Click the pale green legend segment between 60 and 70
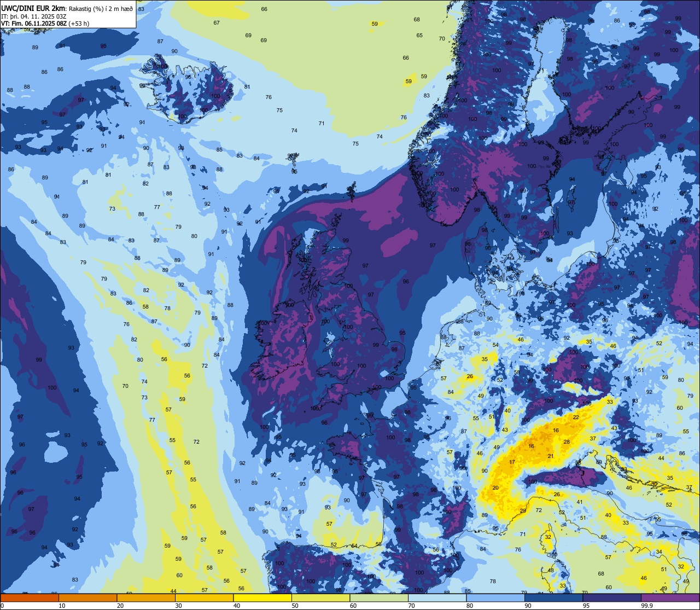Screen dimensions: 700x610 click(379, 597)
